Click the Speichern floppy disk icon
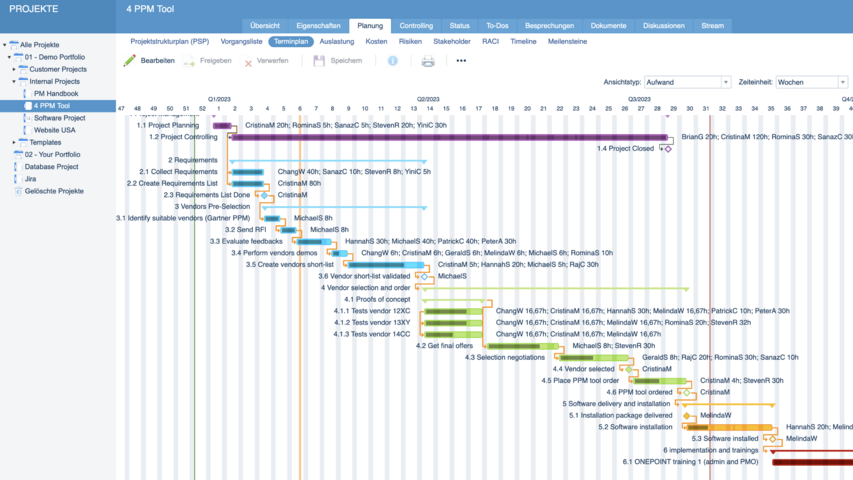 (x=319, y=61)
